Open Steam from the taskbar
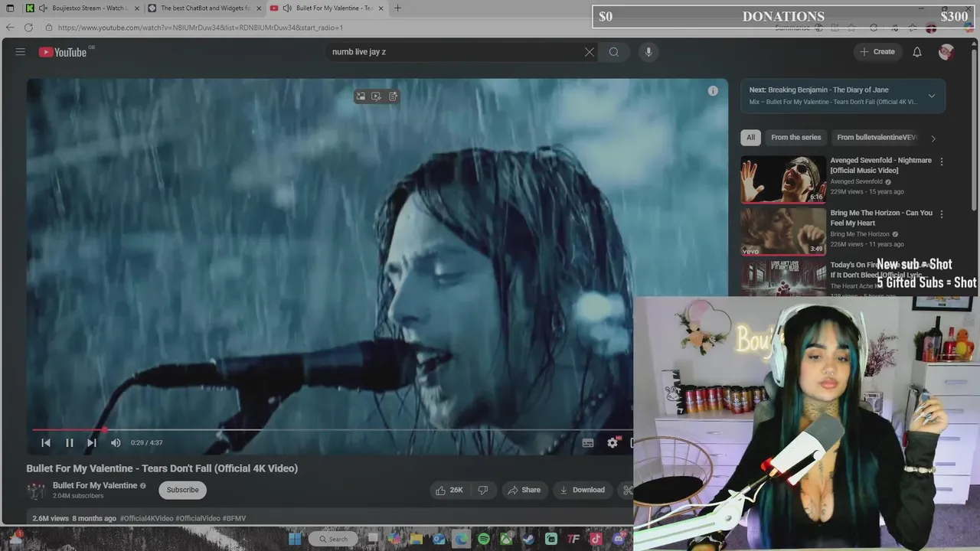The image size is (980, 551). 528,539
